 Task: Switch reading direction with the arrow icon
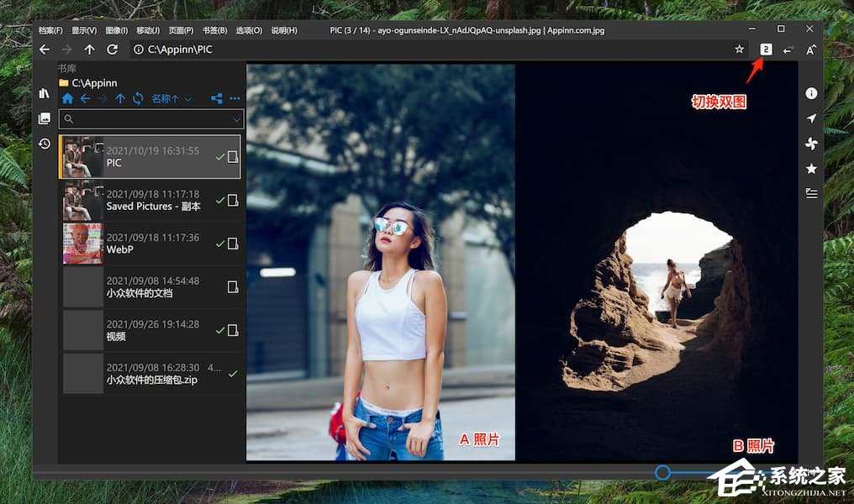click(x=788, y=50)
